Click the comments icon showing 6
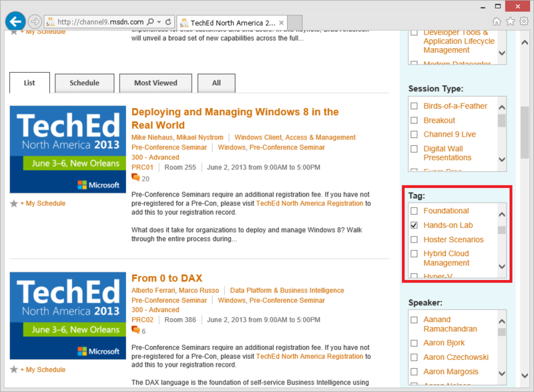Screen dimensions: 534x392 point(136,330)
